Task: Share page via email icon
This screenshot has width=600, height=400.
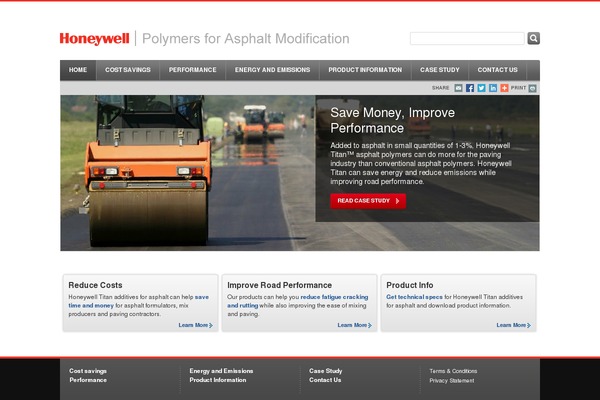Action: click(x=458, y=88)
